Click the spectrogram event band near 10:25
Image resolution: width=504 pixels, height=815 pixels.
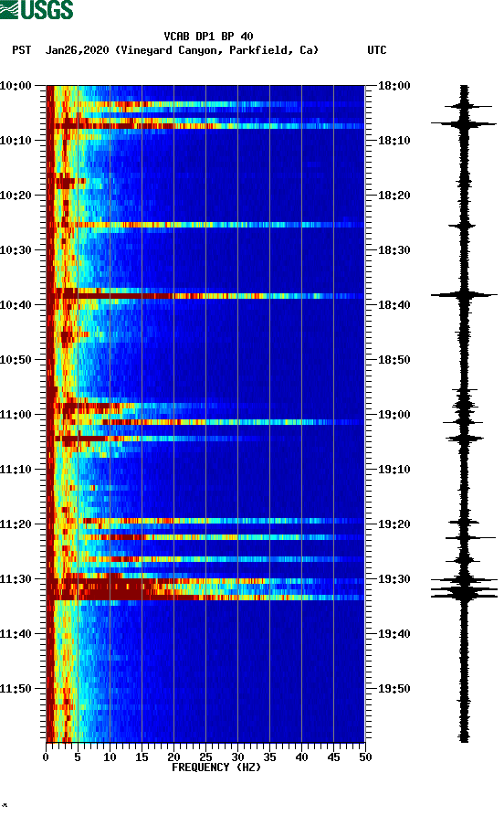pyautogui.click(x=205, y=225)
